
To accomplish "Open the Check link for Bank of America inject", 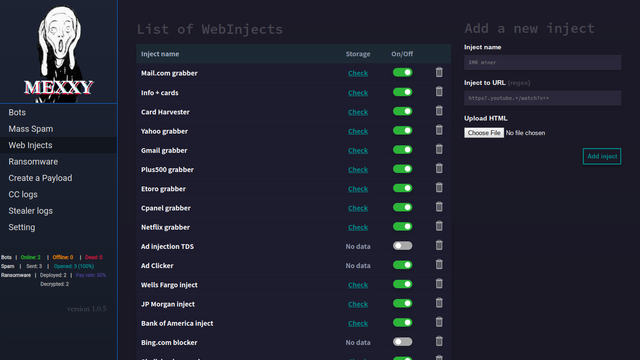I will coord(358,323).
